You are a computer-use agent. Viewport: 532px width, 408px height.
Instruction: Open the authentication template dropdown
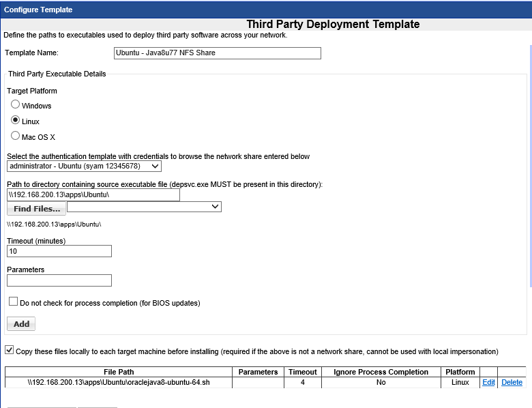pos(85,166)
